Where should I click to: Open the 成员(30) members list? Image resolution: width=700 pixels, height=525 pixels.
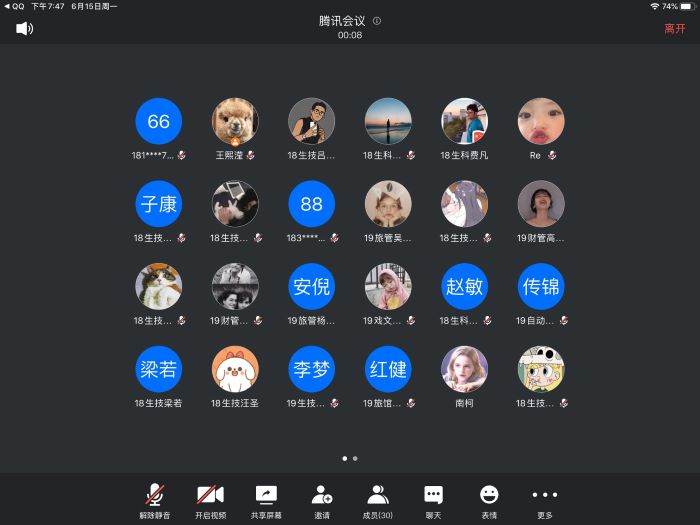pos(378,499)
